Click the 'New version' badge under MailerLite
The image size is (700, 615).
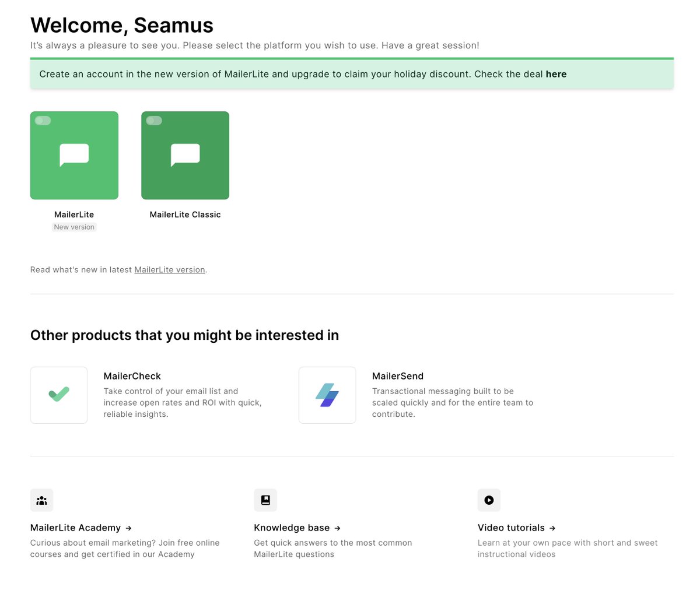tap(74, 227)
